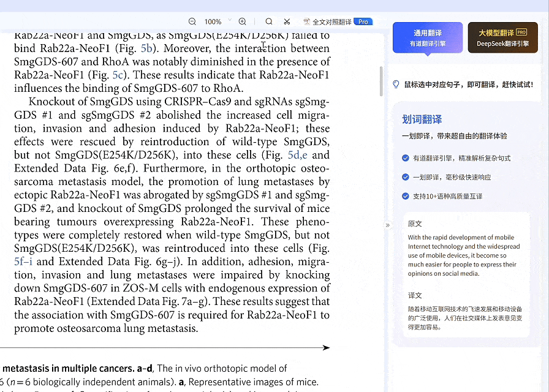Open 全文对照翻译 Pro full-text translation
The image size is (549, 392).
tap(338, 21)
